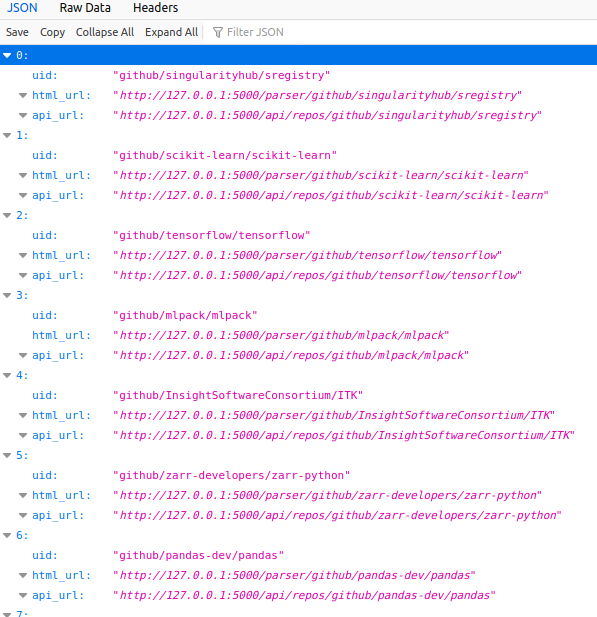Toggle html_url arrow for pandas entry
Image resolution: width=597 pixels, height=617 pixels.
pyautogui.click(x=23, y=575)
